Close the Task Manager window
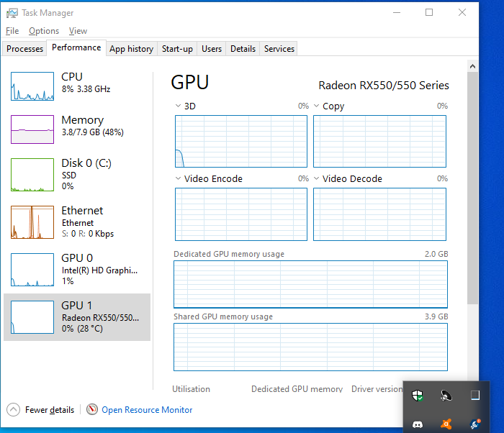The height and width of the screenshot is (433, 504). pos(462,12)
